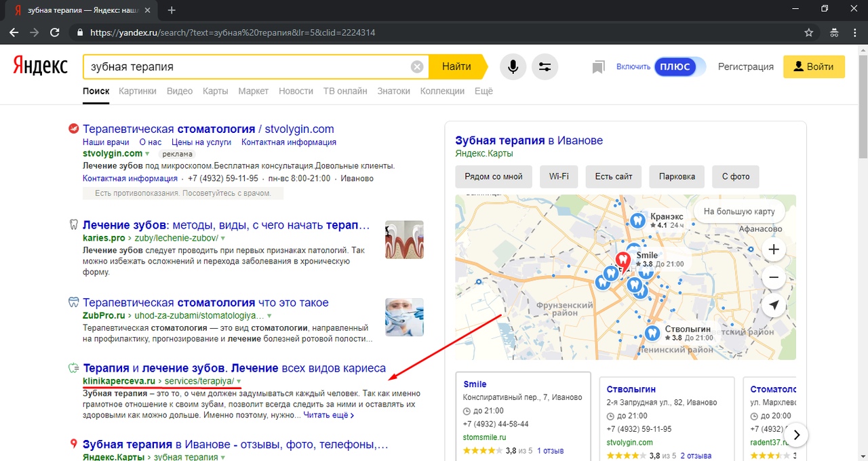Image resolution: width=868 pixels, height=461 pixels.
Task: Toggle the Плюс switch on
Action: click(x=679, y=66)
